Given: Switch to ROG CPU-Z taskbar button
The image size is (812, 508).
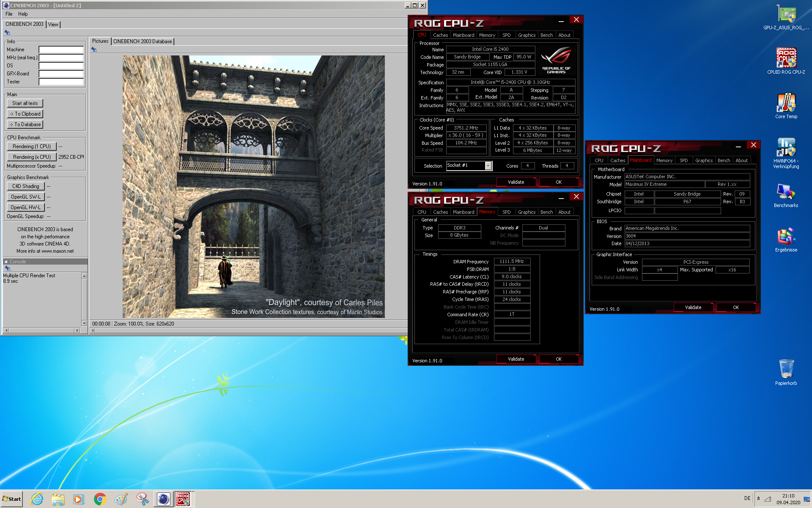Looking at the screenshot, I should [184, 499].
